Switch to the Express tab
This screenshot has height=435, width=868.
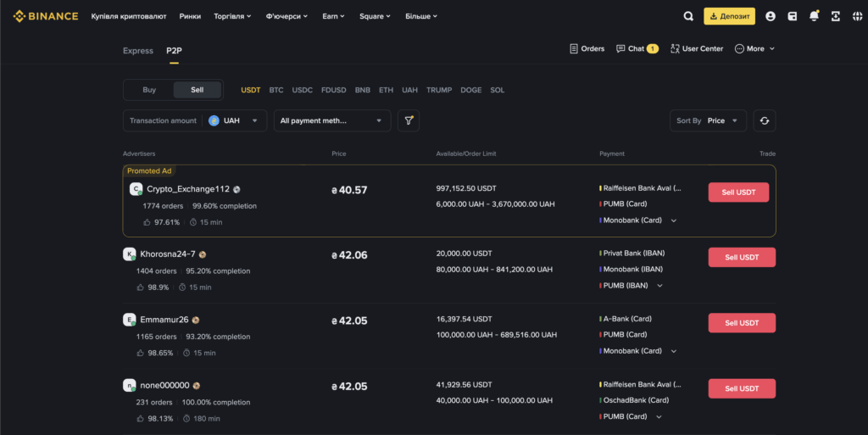click(x=138, y=51)
